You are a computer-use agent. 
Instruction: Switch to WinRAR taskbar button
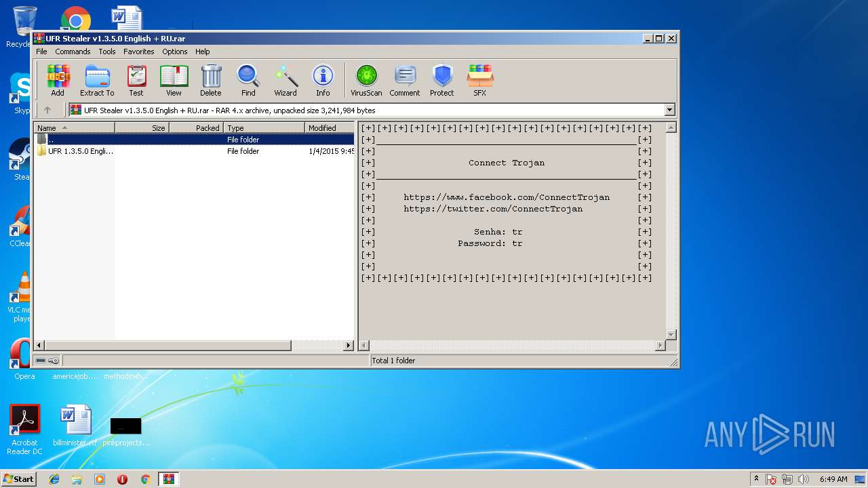(169, 479)
